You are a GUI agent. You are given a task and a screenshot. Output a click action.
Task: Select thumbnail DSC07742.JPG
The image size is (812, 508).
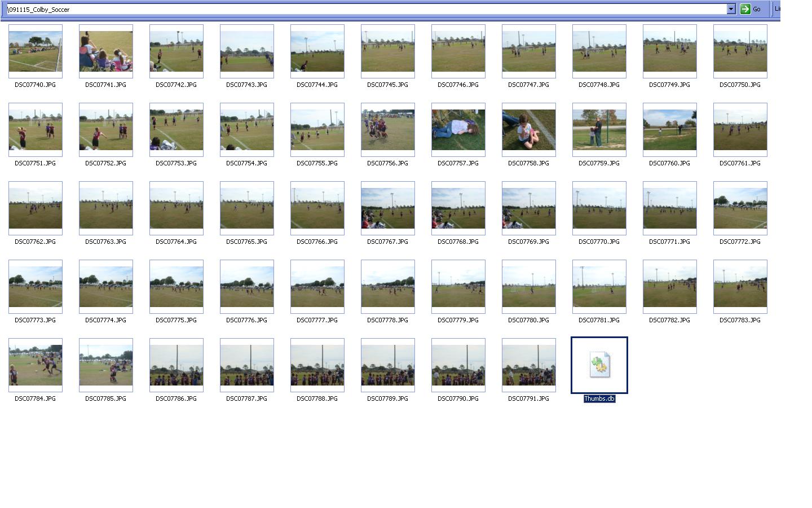tap(176, 51)
